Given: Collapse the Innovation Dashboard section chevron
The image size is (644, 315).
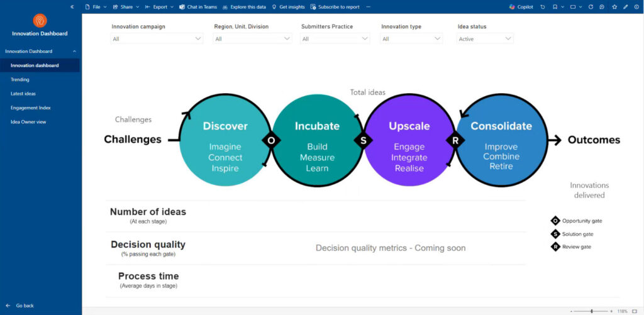Looking at the screenshot, I should click(x=74, y=52).
